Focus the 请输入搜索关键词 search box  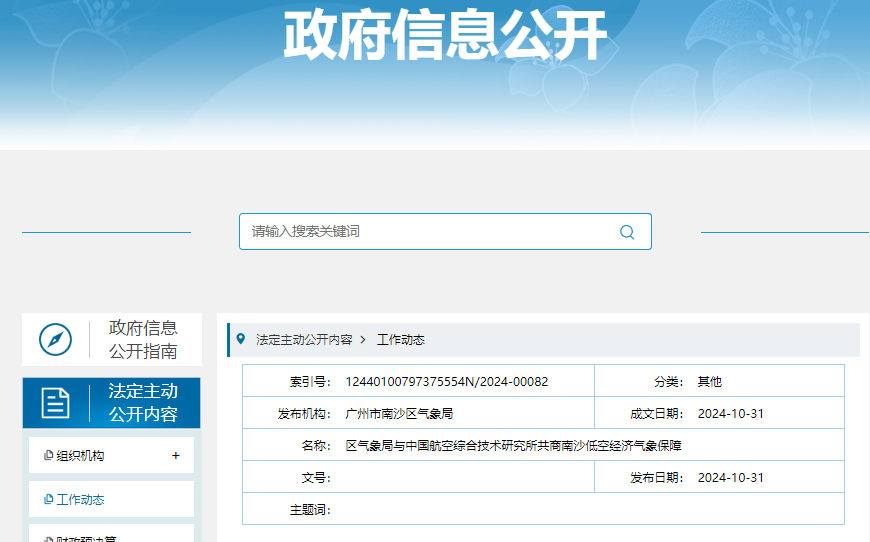pyautogui.click(x=430, y=232)
